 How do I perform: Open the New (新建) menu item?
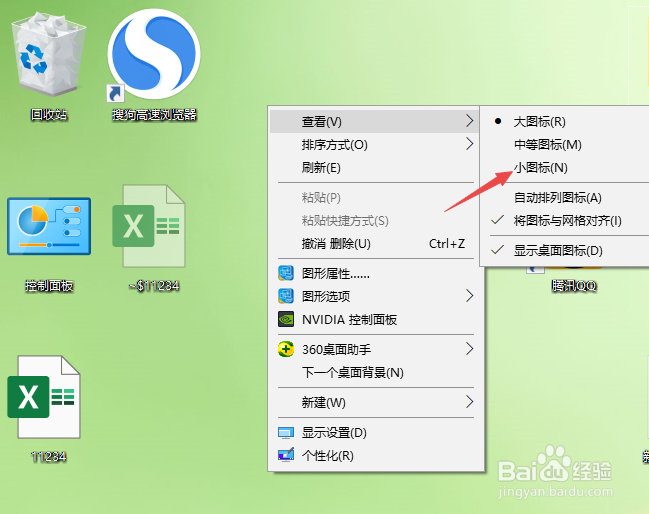click(x=374, y=402)
